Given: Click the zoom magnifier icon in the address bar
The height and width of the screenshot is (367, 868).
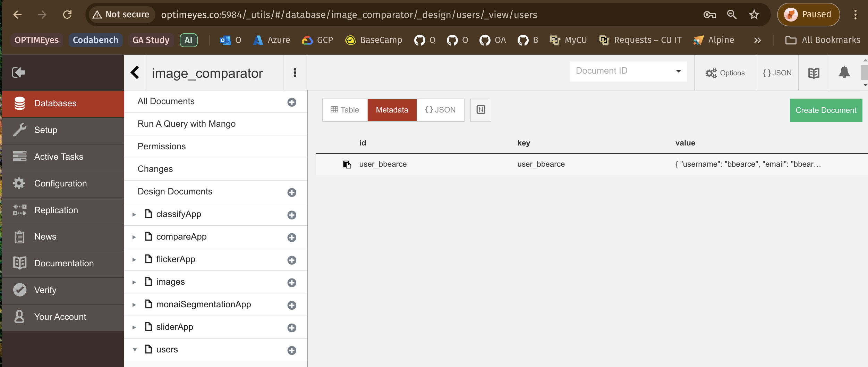Looking at the screenshot, I should coord(732,15).
